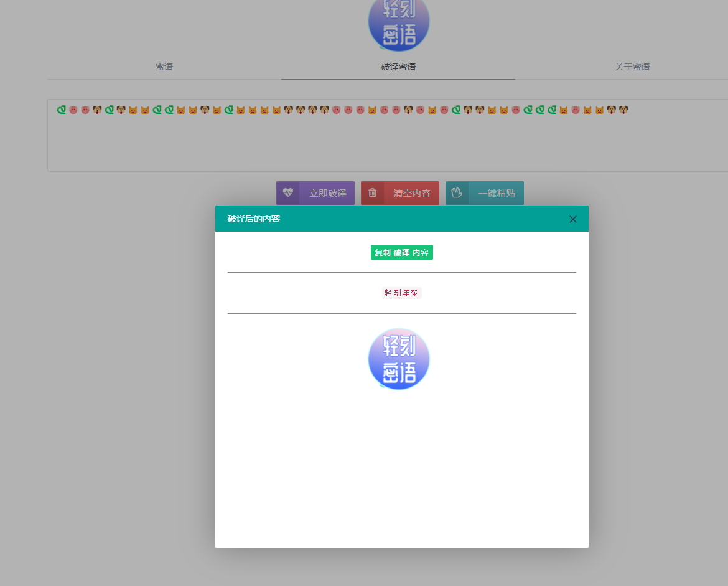Click the dialog title 破译后的内容
728x586 pixels.
[254, 219]
